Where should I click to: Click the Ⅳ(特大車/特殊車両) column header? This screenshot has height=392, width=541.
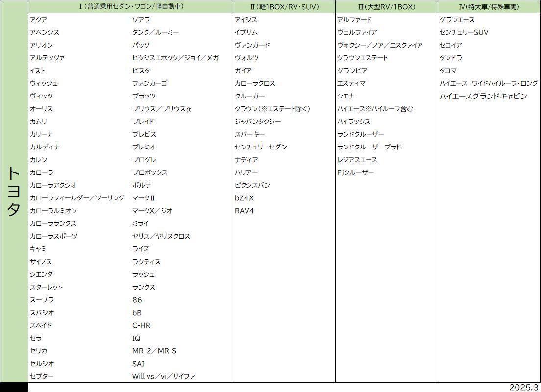coord(489,7)
